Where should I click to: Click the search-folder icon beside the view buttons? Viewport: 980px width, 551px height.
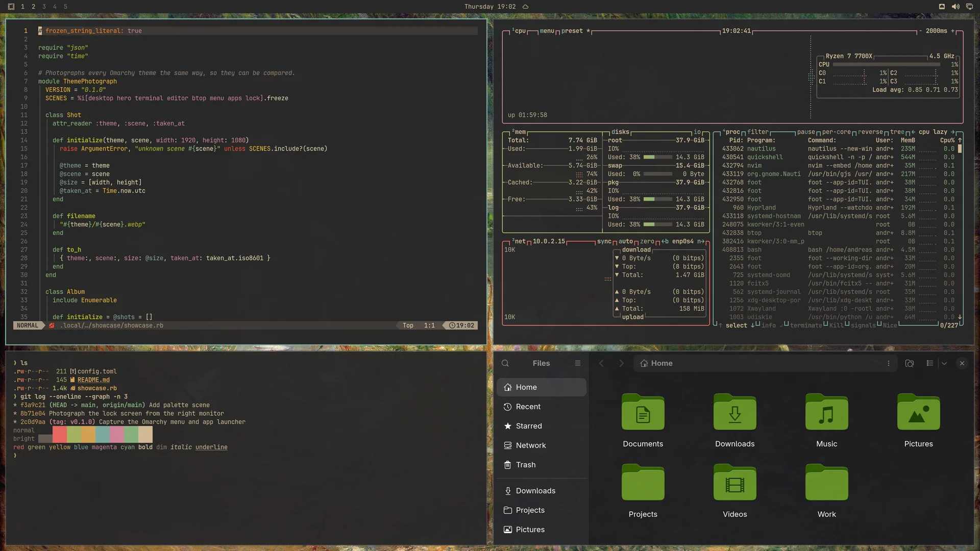910,363
